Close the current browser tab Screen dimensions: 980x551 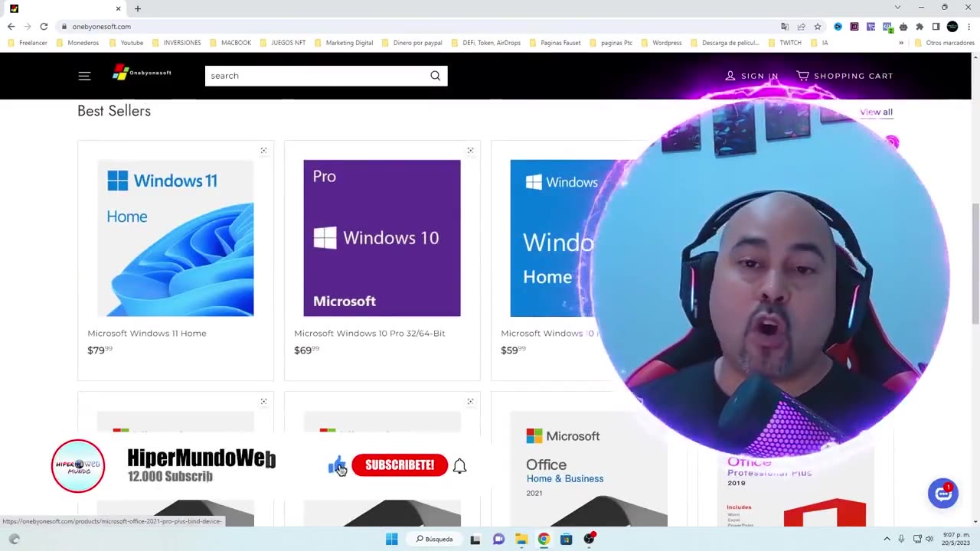118,8
